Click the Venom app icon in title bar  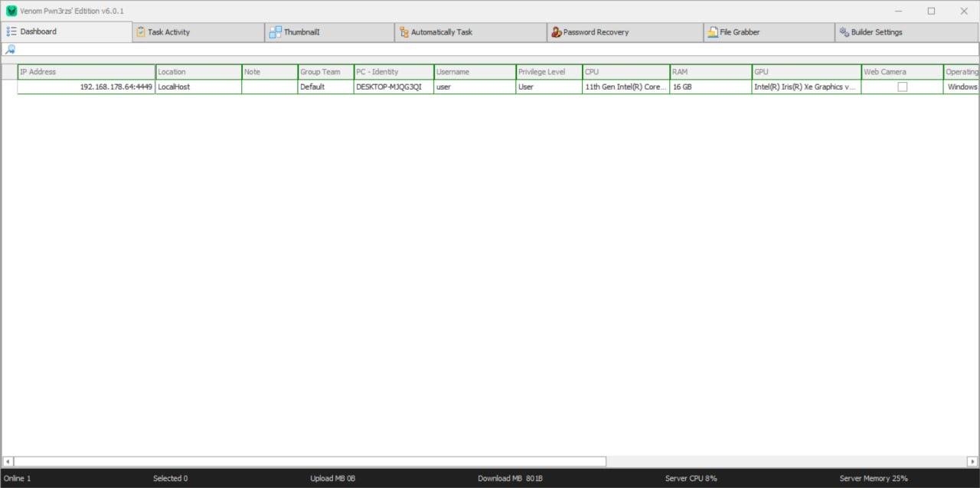(11, 11)
